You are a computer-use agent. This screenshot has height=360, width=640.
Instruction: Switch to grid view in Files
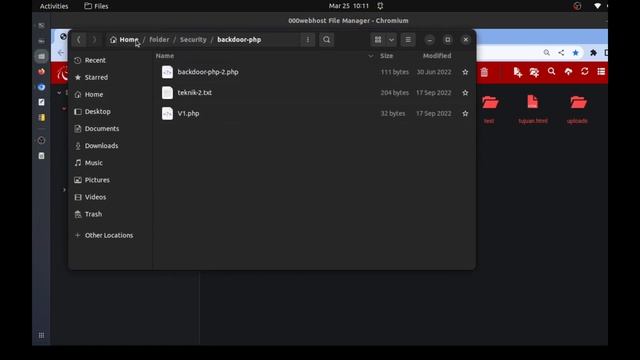click(378, 40)
